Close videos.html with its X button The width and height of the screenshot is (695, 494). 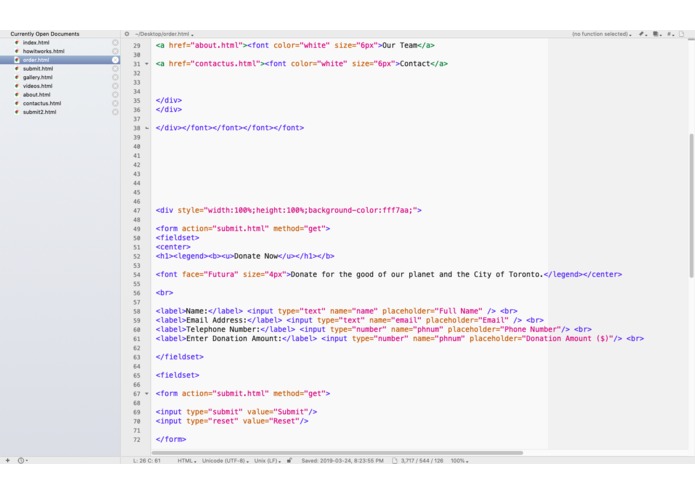point(115,86)
